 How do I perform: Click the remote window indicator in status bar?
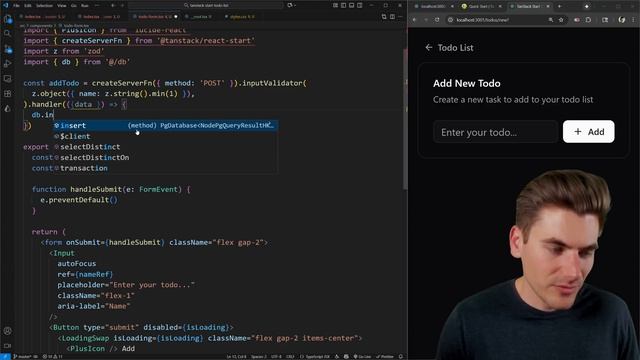[x=5, y=356]
